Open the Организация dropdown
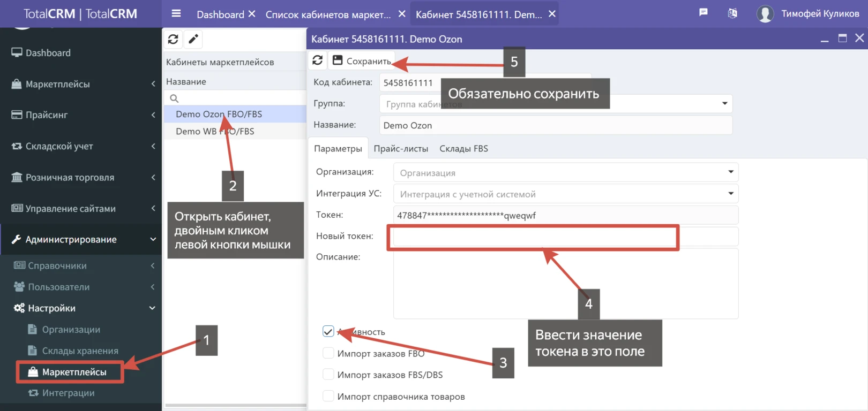The width and height of the screenshot is (868, 411). pos(565,173)
